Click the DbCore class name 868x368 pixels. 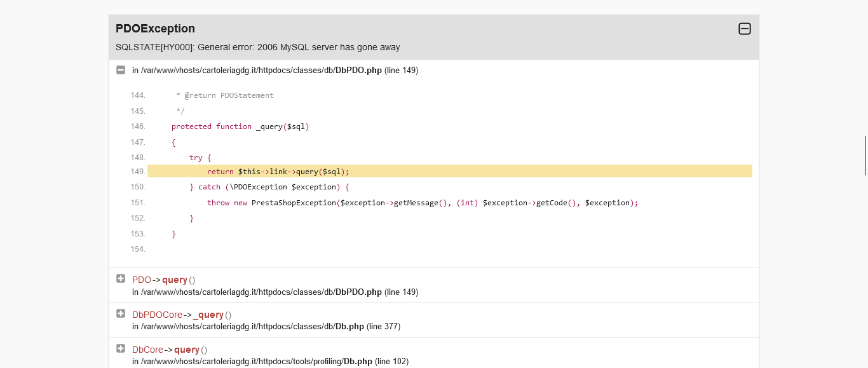click(x=147, y=350)
